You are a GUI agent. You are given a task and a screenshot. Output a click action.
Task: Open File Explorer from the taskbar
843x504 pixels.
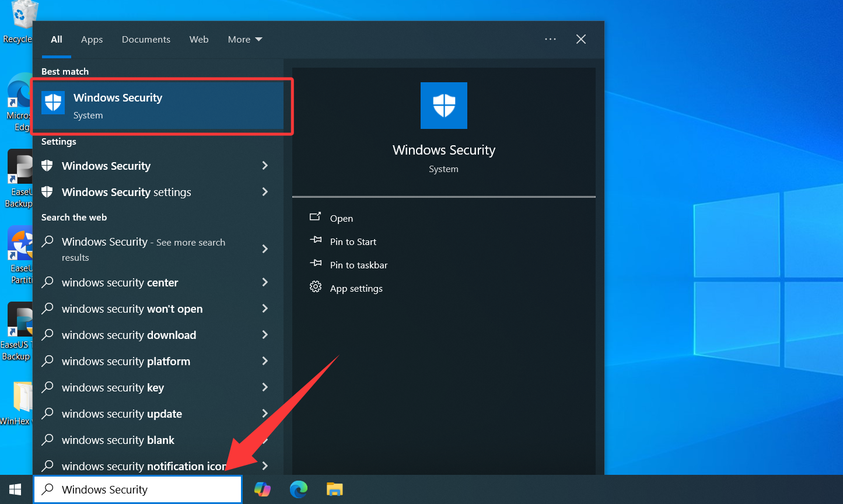[335, 489]
